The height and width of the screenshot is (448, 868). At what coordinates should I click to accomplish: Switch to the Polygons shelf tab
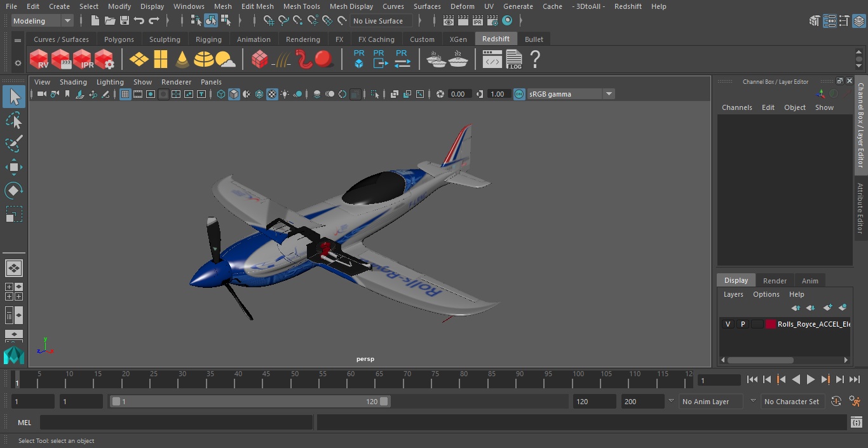point(119,39)
